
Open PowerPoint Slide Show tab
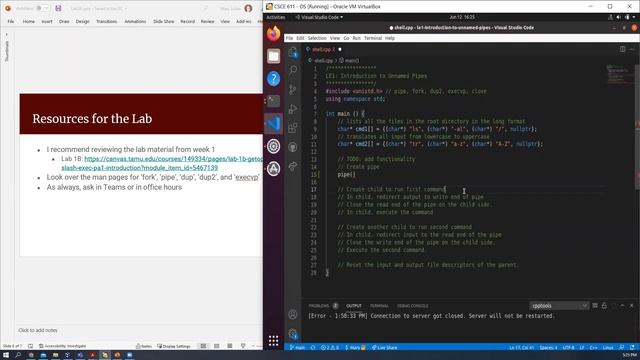click(164, 21)
